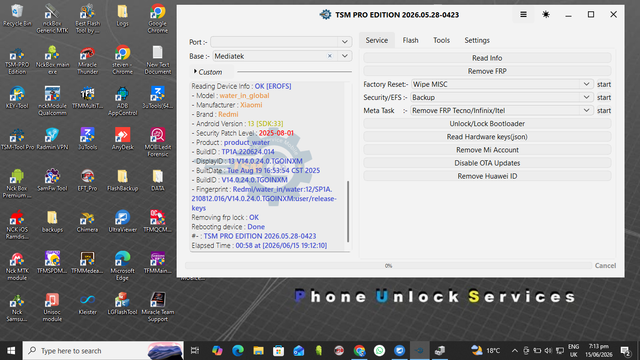Screen dimensions: 640x360
Task: Switch to the Settings tab
Action: point(477,40)
